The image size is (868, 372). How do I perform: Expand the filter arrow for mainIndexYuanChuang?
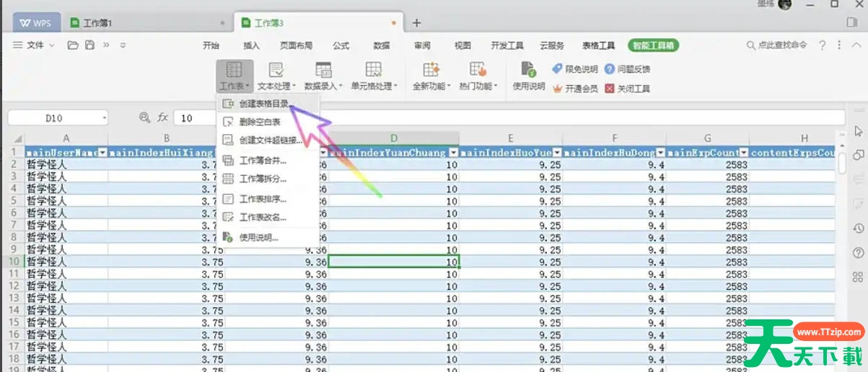point(453,152)
